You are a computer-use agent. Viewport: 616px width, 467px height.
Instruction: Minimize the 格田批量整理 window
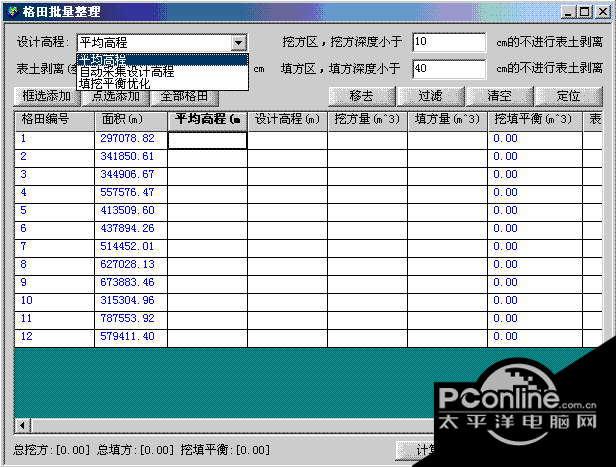(x=568, y=12)
